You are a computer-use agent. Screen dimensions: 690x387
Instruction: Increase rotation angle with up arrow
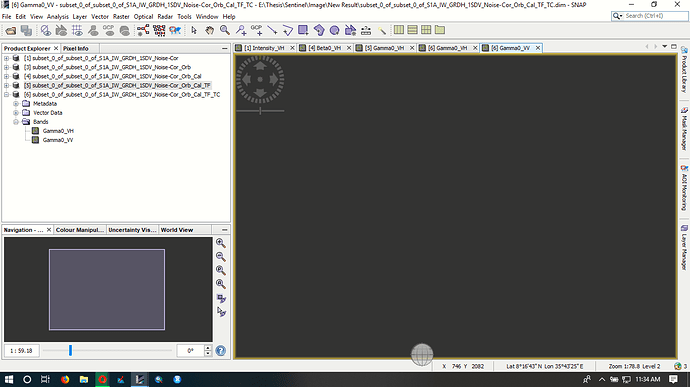coord(208,348)
